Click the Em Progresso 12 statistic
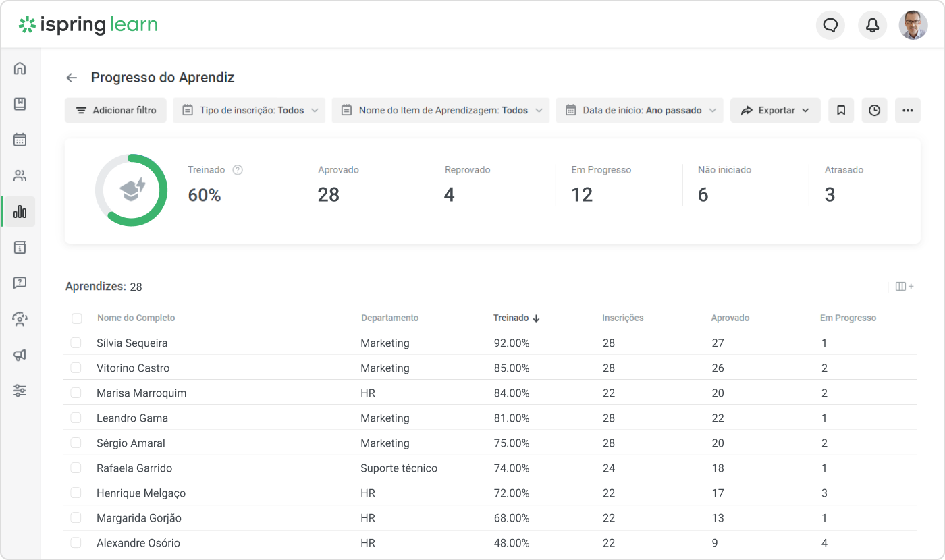945x560 pixels. [x=601, y=184]
